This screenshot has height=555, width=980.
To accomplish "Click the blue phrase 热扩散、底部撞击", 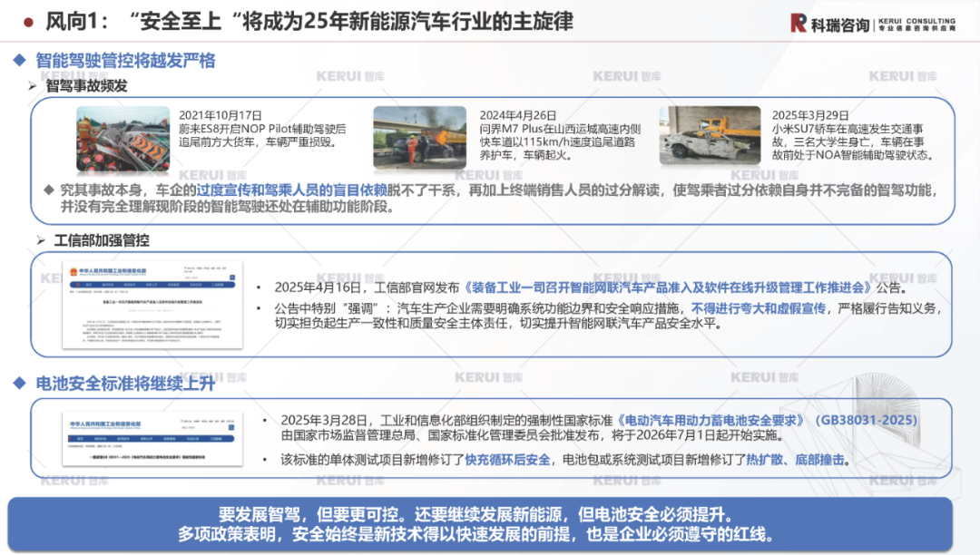I will (x=795, y=460).
